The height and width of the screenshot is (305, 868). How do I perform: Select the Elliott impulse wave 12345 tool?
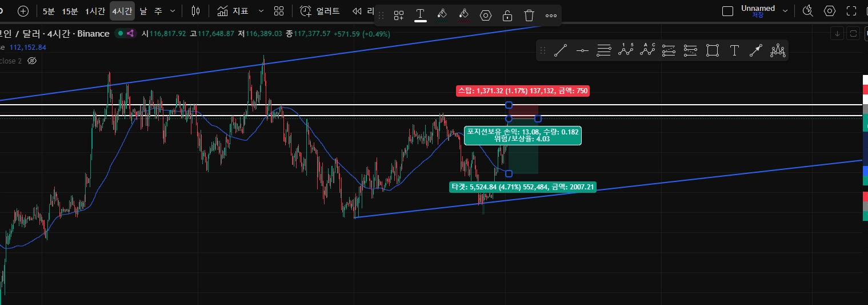point(626,50)
